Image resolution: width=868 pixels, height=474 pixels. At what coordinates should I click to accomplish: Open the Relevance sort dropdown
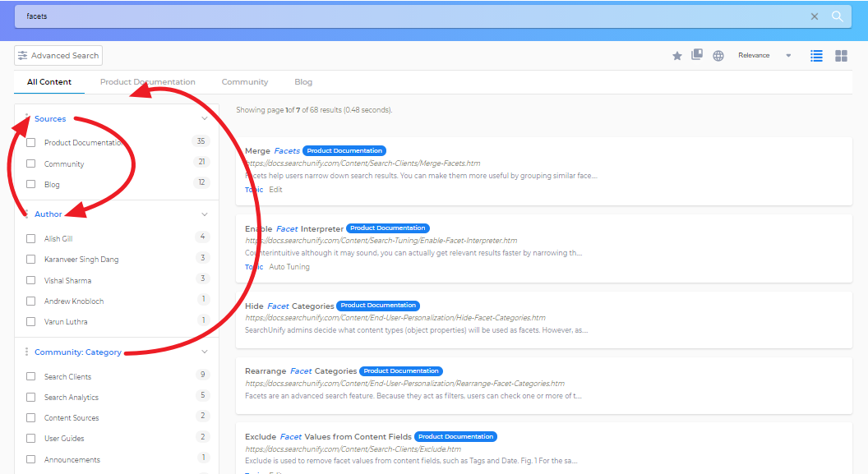tap(764, 56)
